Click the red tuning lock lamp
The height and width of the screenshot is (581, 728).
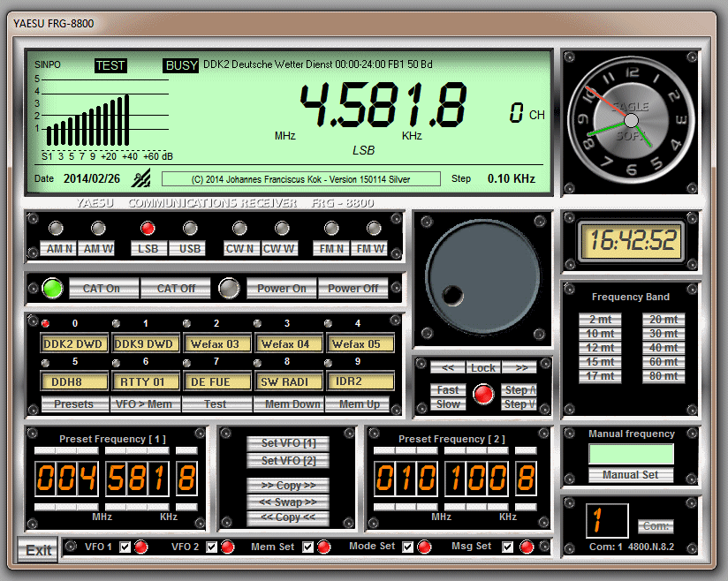point(483,394)
